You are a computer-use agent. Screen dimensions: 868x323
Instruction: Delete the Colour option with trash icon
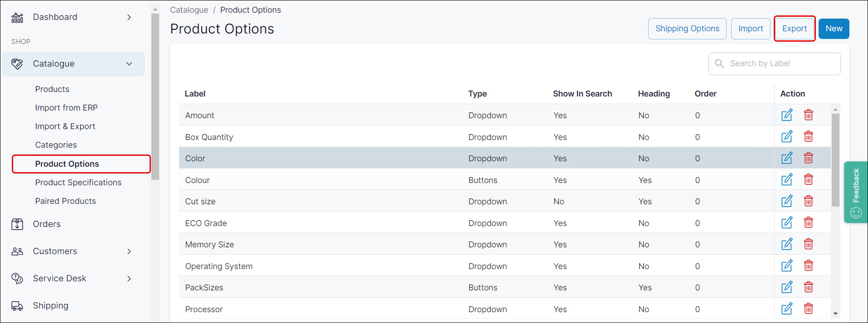[x=808, y=179]
